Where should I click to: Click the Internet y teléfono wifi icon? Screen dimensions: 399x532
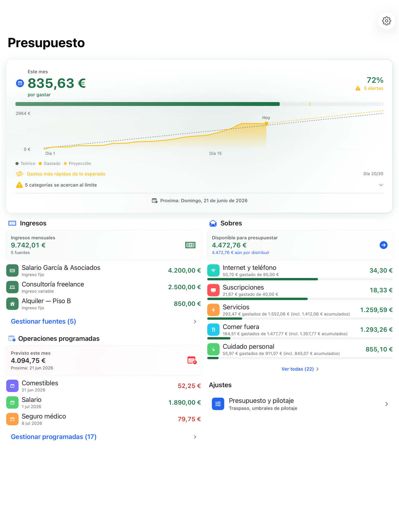pos(214,271)
